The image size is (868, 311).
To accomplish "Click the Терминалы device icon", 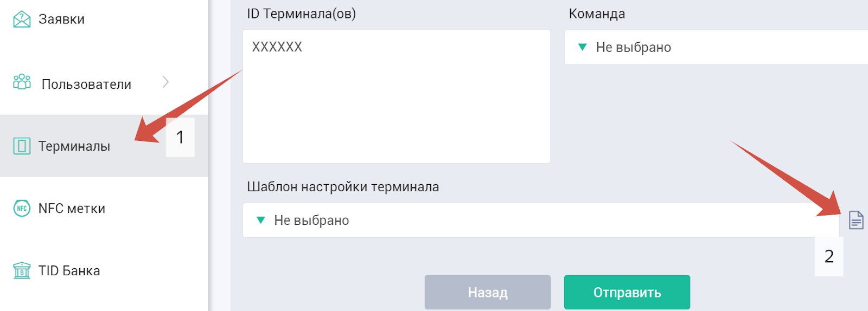I will click(x=22, y=146).
